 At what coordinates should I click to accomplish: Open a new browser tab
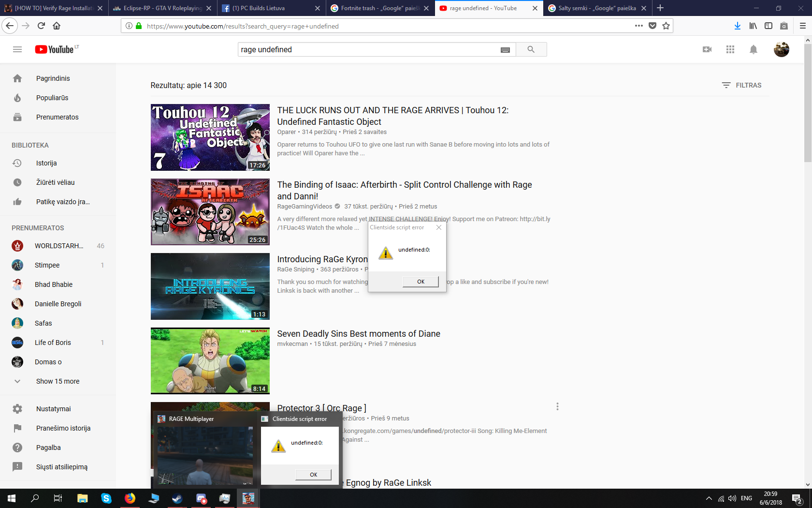(660, 8)
